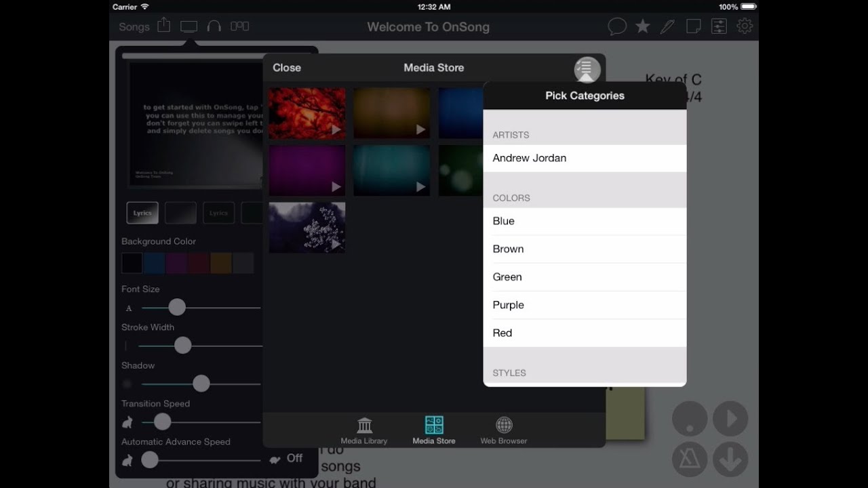Image resolution: width=868 pixels, height=488 pixels.
Task: Click the Automatic Advance Speed slider handle
Action: [150, 460]
